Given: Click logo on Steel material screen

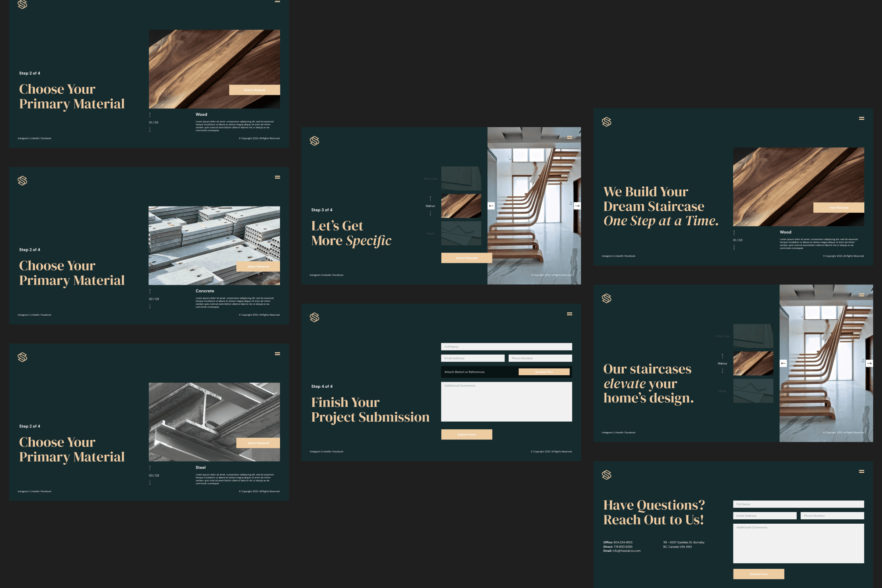Looking at the screenshot, I should 22,357.
